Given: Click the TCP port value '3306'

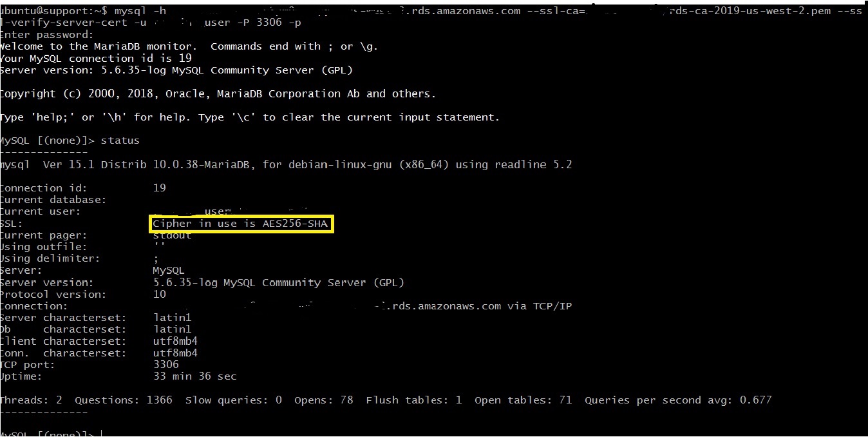Looking at the screenshot, I should point(166,364).
